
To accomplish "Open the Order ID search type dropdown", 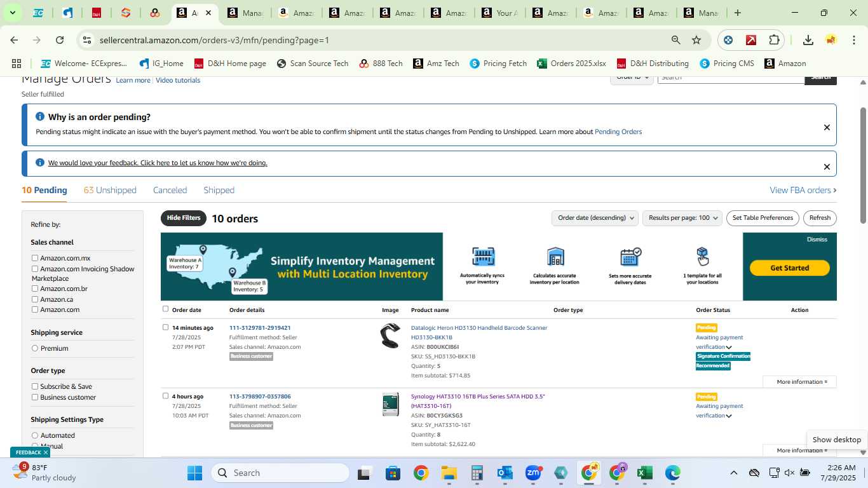I will (632, 78).
